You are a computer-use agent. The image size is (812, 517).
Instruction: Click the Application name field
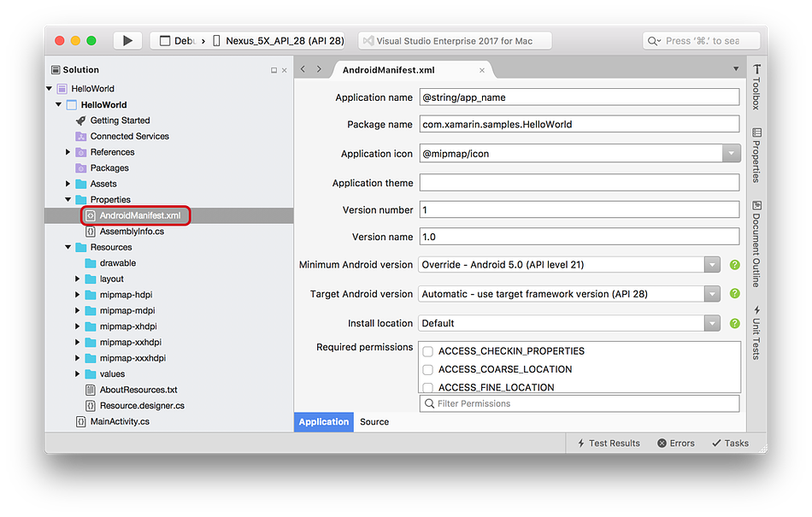(x=579, y=97)
